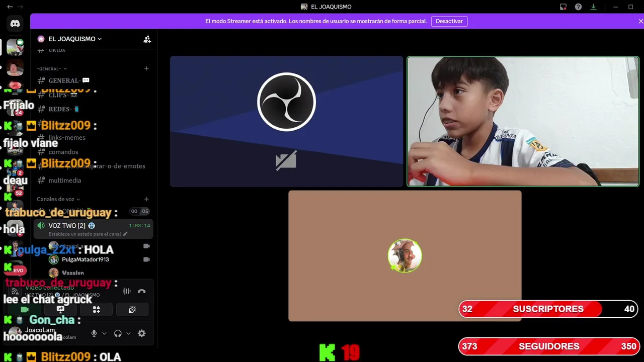Open the help question mark icon
The height and width of the screenshot is (362, 644).
(579, 7)
